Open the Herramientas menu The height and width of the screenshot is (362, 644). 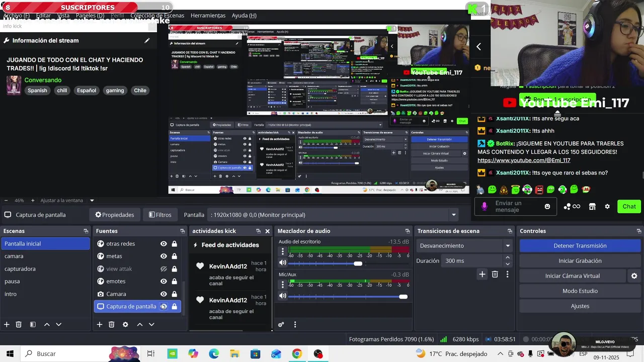(x=208, y=16)
